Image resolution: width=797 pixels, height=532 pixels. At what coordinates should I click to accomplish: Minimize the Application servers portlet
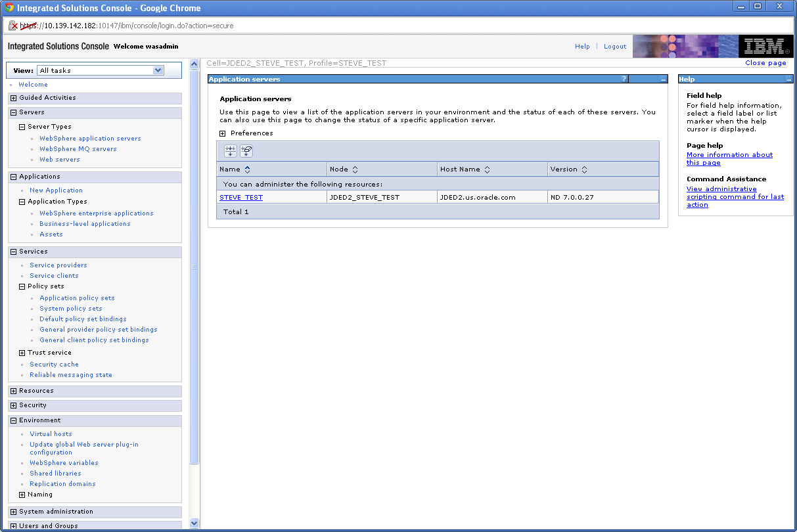point(664,79)
